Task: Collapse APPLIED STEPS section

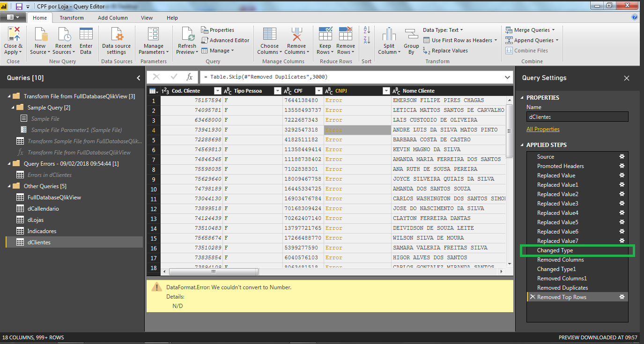Action: pos(522,145)
